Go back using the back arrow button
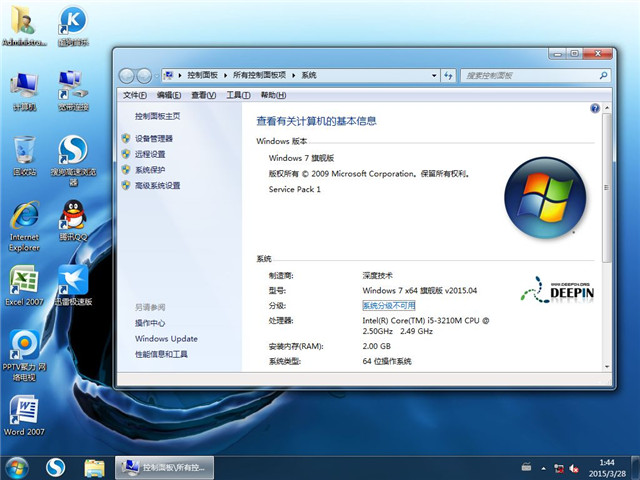 click(127, 76)
